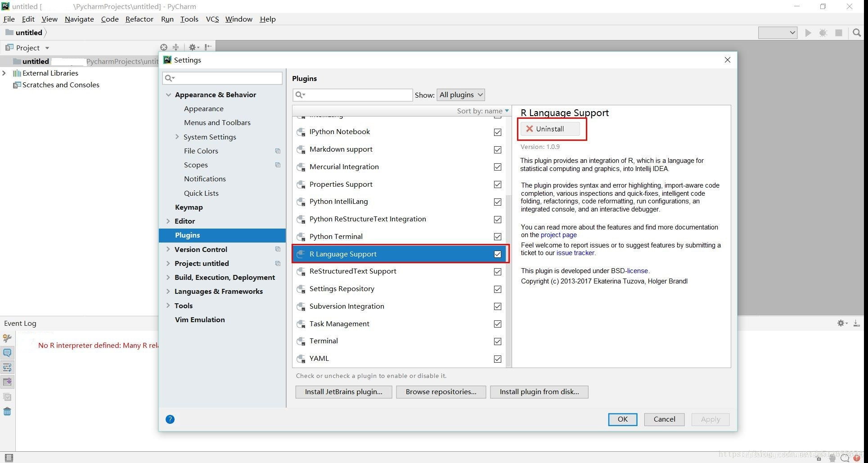Open the File menu
The width and height of the screenshot is (868, 463).
9,19
